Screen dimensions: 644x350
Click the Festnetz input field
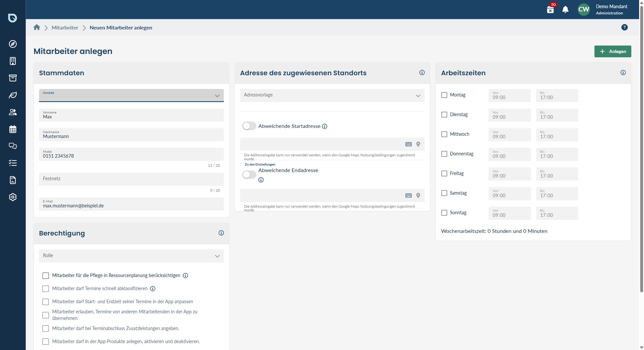pos(131,179)
